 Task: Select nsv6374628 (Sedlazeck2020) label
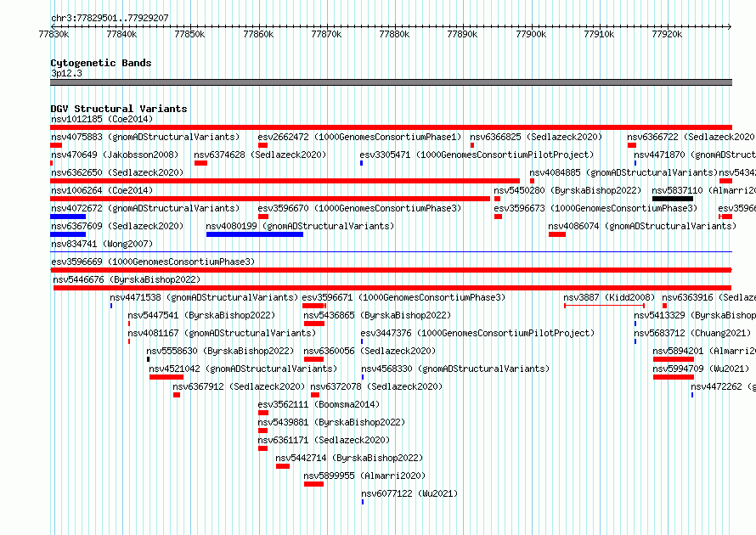point(260,155)
